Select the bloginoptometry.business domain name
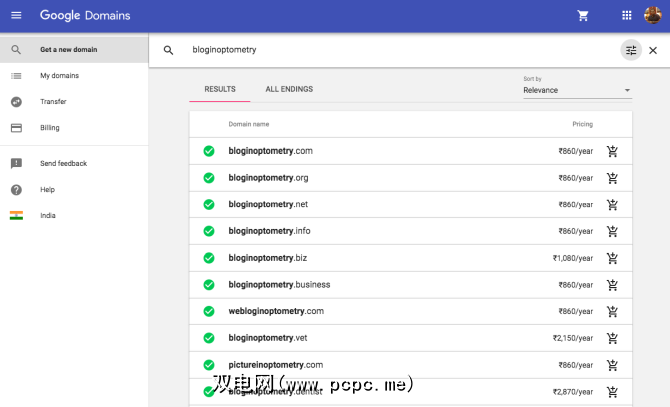The width and height of the screenshot is (670, 407). coord(279,284)
